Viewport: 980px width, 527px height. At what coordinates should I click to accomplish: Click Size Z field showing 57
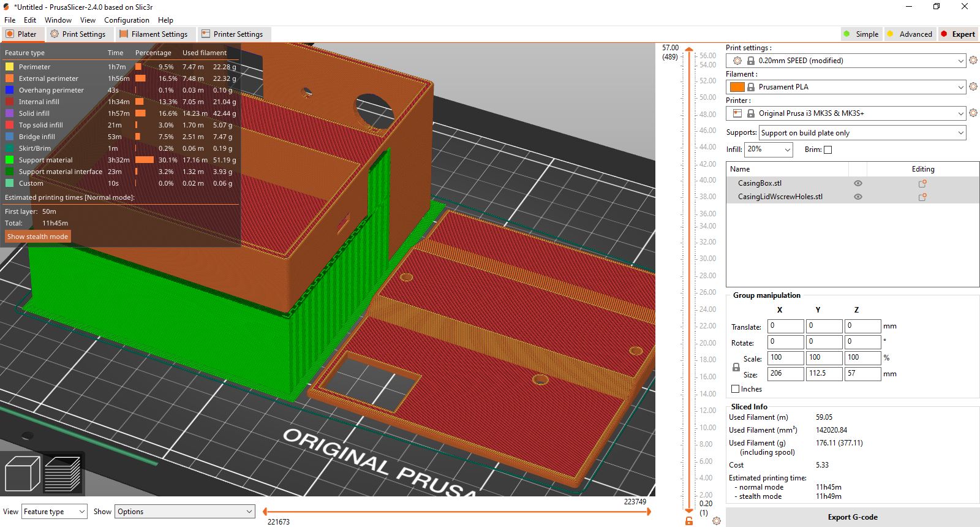(x=862, y=374)
